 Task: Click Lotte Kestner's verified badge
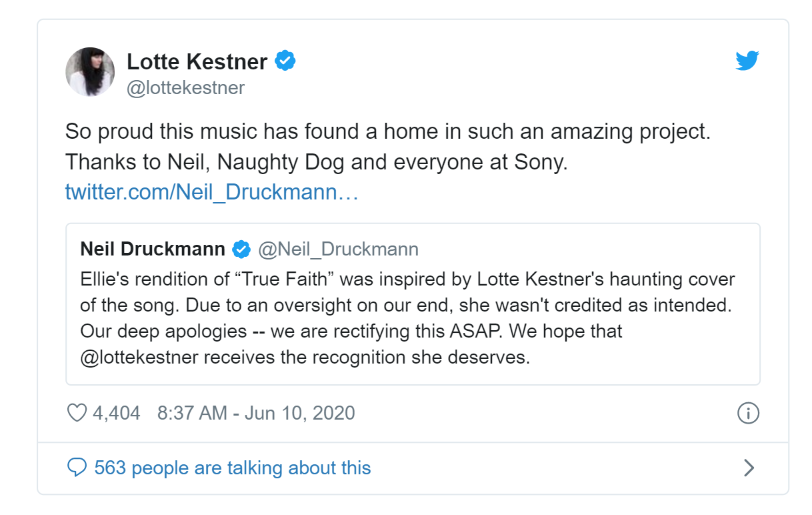coord(286,61)
